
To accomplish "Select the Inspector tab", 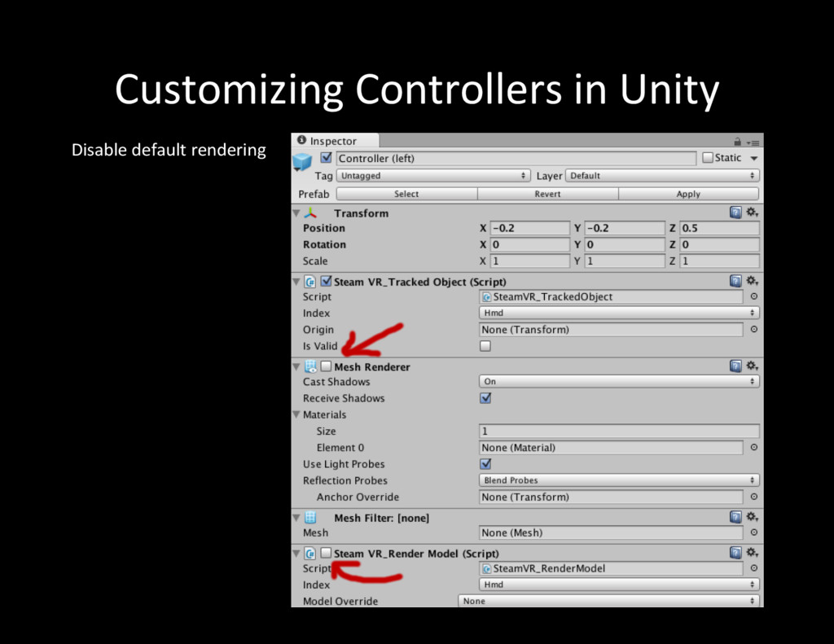I will tap(335, 141).
